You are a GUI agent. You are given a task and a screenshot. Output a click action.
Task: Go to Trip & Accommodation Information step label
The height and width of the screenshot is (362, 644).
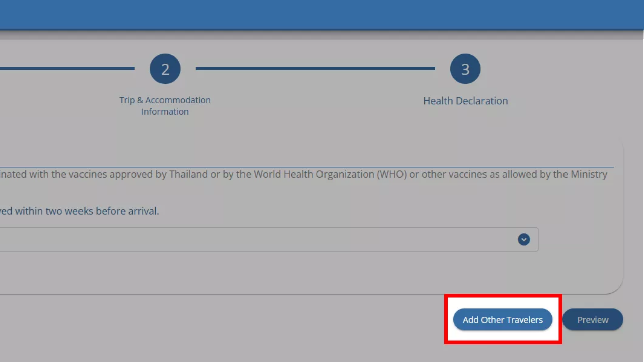click(165, 106)
